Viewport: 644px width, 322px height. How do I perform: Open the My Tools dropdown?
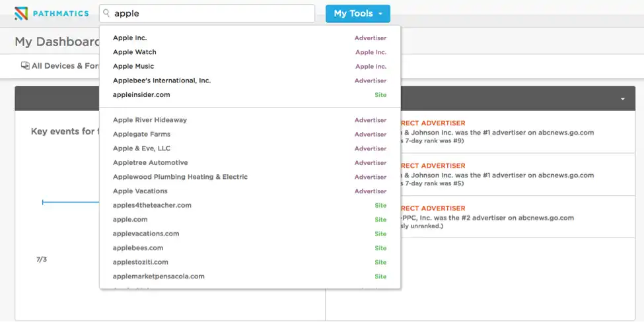[358, 14]
